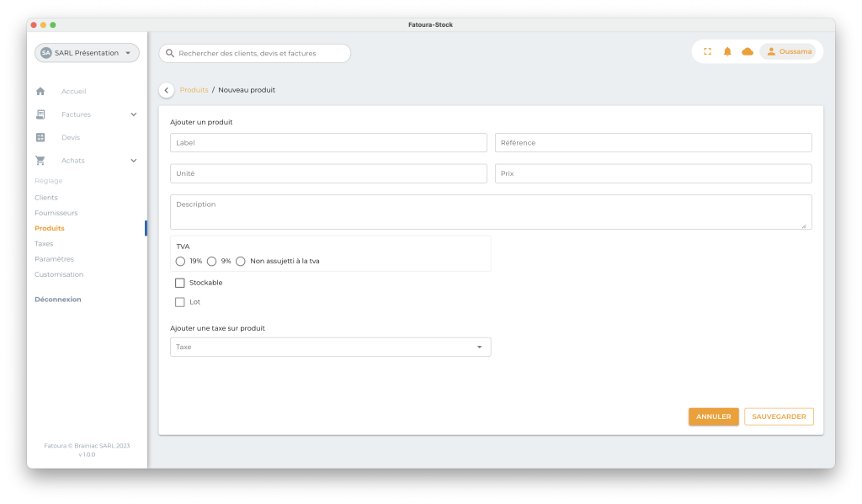This screenshot has width=862, height=504.
Task: Click the Factures receipt icon in the sidebar
Action: pyautogui.click(x=40, y=114)
